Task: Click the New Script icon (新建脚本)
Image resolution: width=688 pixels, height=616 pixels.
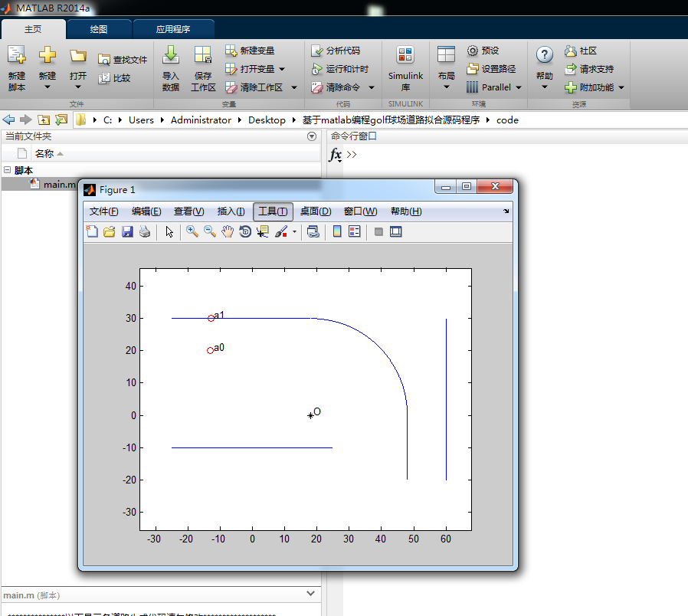Action: click(17, 55)
